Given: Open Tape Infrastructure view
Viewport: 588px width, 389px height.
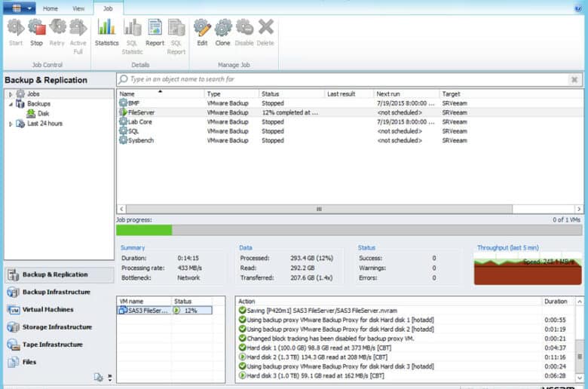Looking at the screenshot, I should [x=60, y=345].
